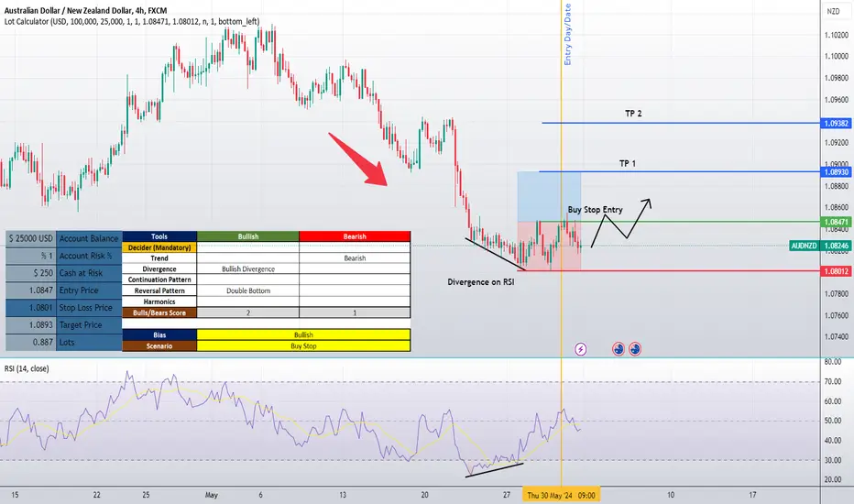Image resolution: width=854 pixels, height=504 pixels.
Task: Click the 30.00 RSI axis level
Action: tap(833, 460)
